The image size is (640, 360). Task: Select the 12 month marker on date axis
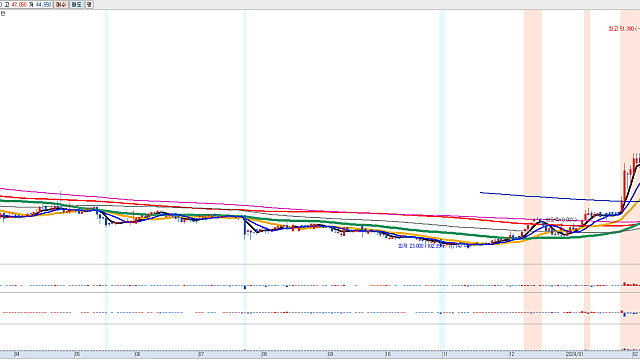click(512, 354)
